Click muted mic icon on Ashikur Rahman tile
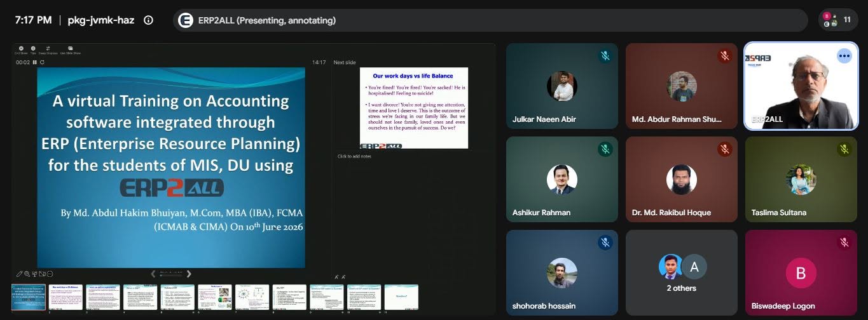The image size is (868, 320). pyautogui.click(x=605, y=149)
